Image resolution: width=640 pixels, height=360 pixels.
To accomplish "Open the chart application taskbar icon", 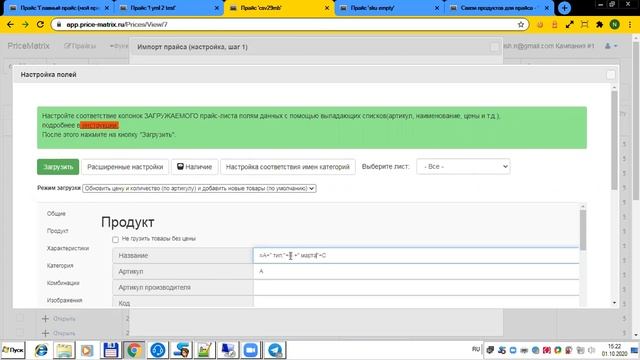I will [x=204, y=350].
